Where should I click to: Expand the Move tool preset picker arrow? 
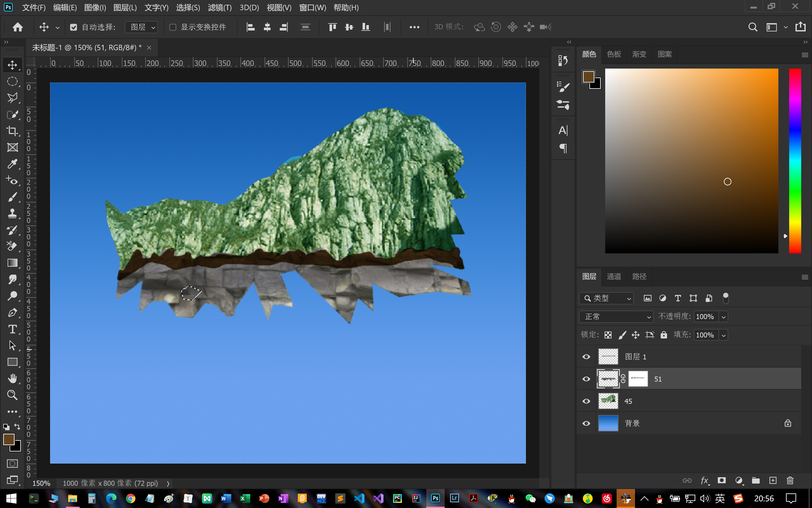(x=57, y=28)
